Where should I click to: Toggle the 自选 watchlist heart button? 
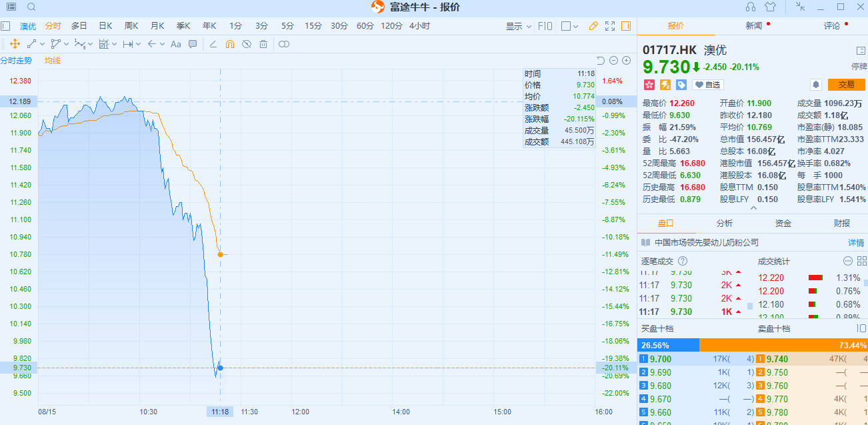(x=707, y=85)
